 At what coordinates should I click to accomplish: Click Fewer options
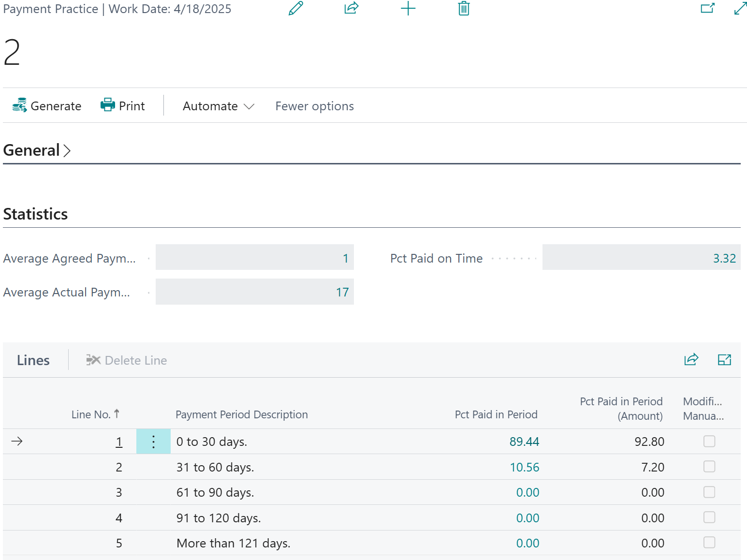click(315, 106)
